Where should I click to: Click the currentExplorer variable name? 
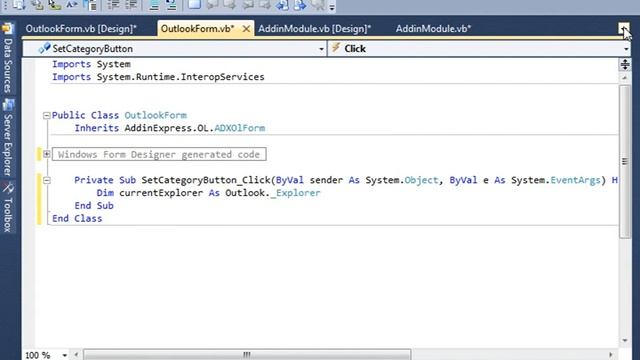tap(161, 193)
